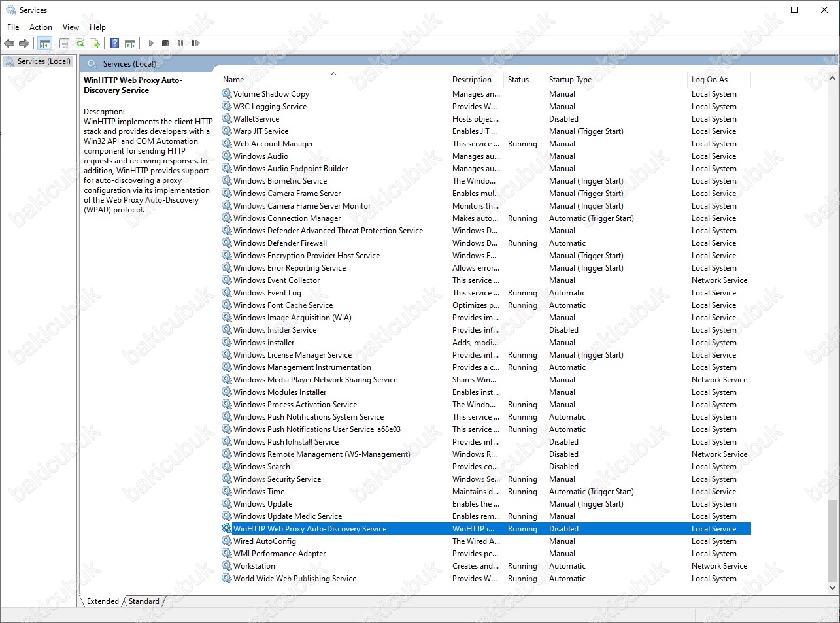Sort by the Name column header
The height and width of the screenshot is (623, 840).
334,80
